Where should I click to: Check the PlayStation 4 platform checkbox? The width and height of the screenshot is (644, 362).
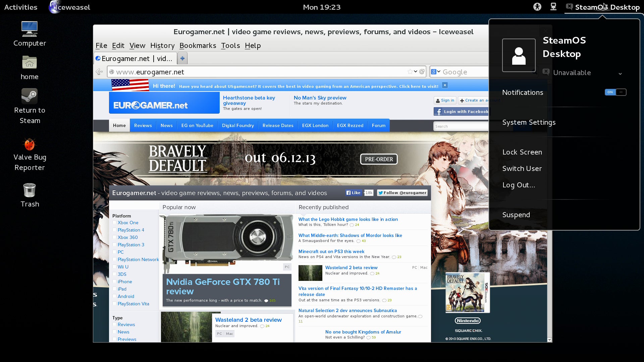click(x=114, y=230)
